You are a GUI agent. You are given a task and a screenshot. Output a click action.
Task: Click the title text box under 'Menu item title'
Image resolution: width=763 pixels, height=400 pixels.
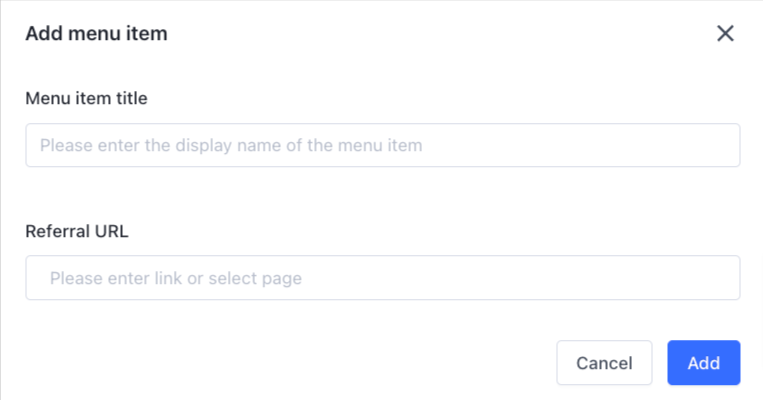click(382, 145)
